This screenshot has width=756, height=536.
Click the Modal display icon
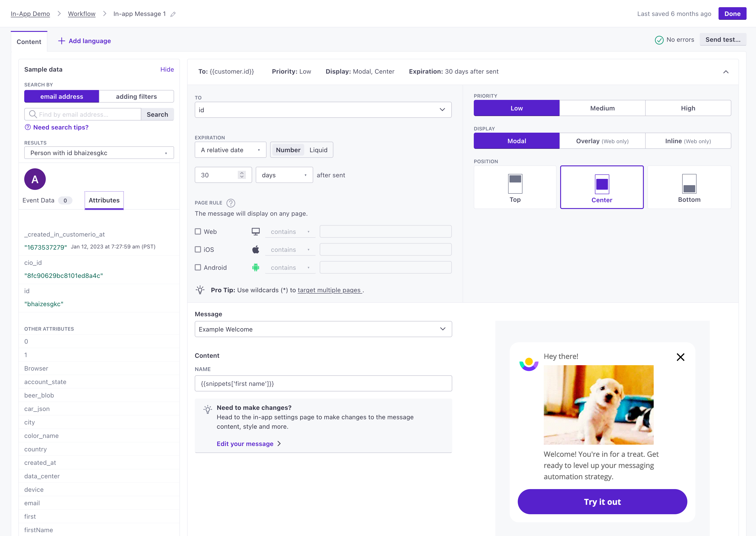517,141
